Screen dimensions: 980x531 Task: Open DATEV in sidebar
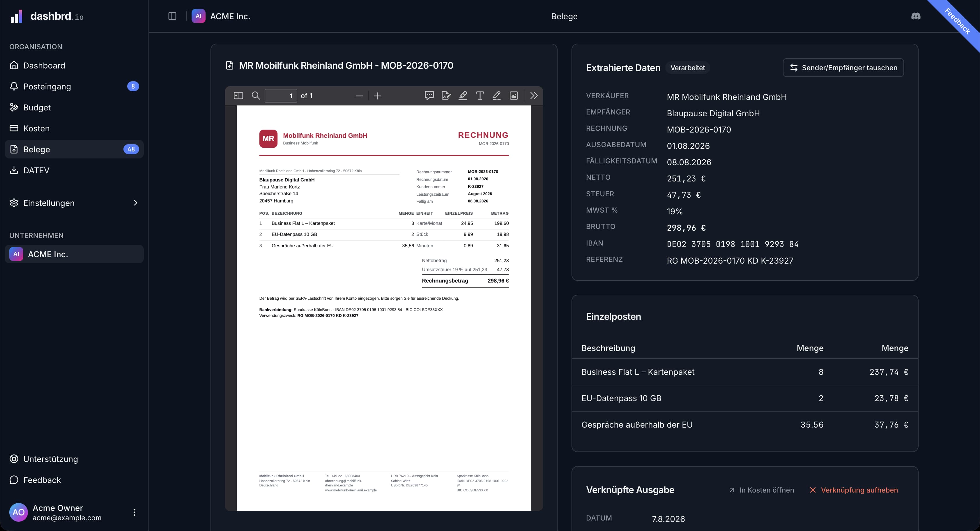[74, 170]
